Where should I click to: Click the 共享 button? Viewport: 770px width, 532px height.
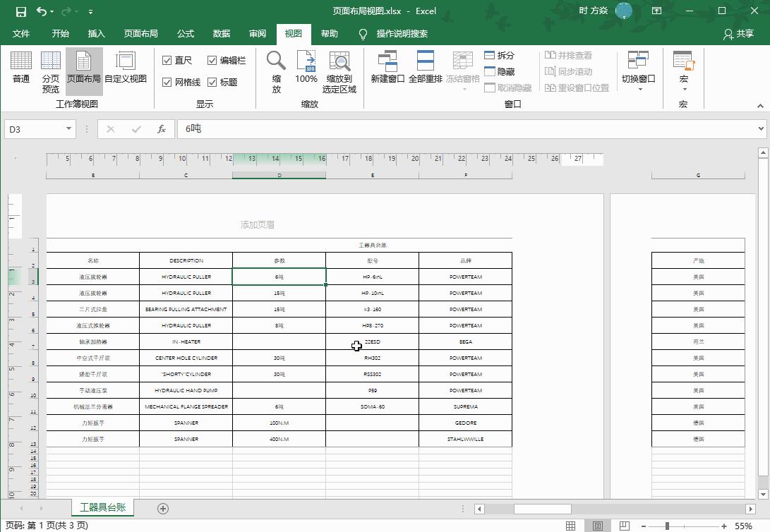739,33
